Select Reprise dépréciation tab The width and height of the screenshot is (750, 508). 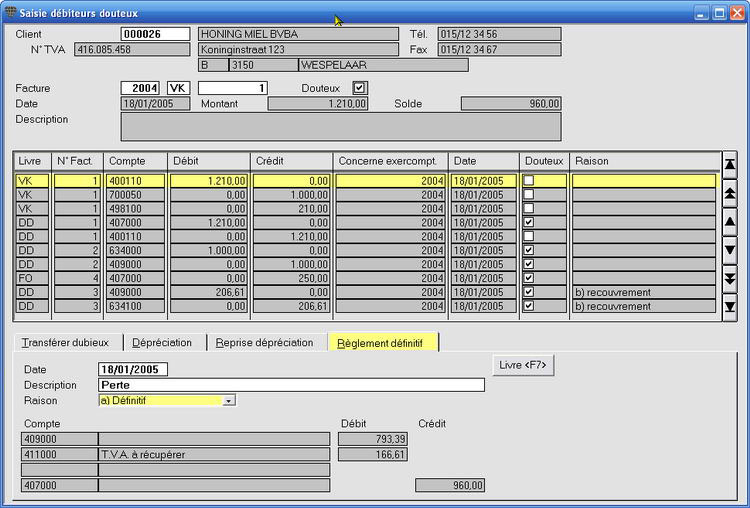[265, 342]
